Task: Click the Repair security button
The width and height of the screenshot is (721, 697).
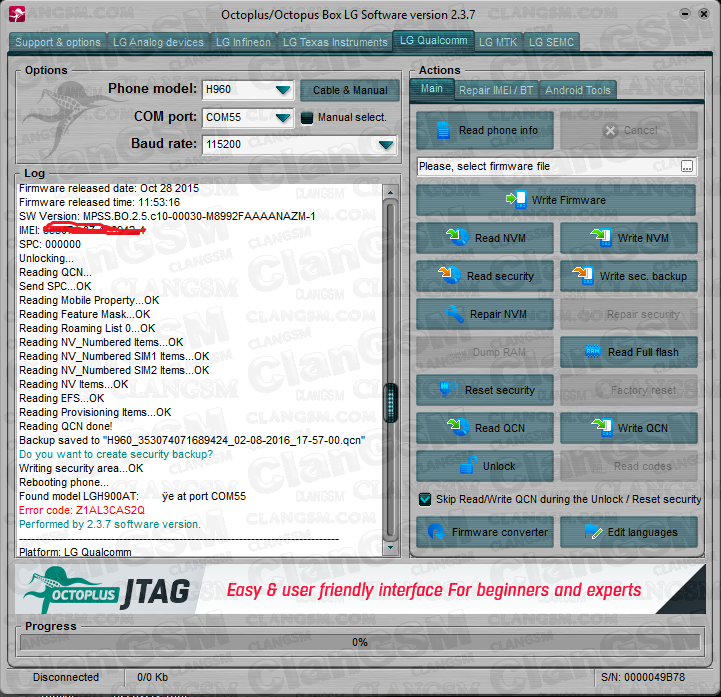Action: 629,314
